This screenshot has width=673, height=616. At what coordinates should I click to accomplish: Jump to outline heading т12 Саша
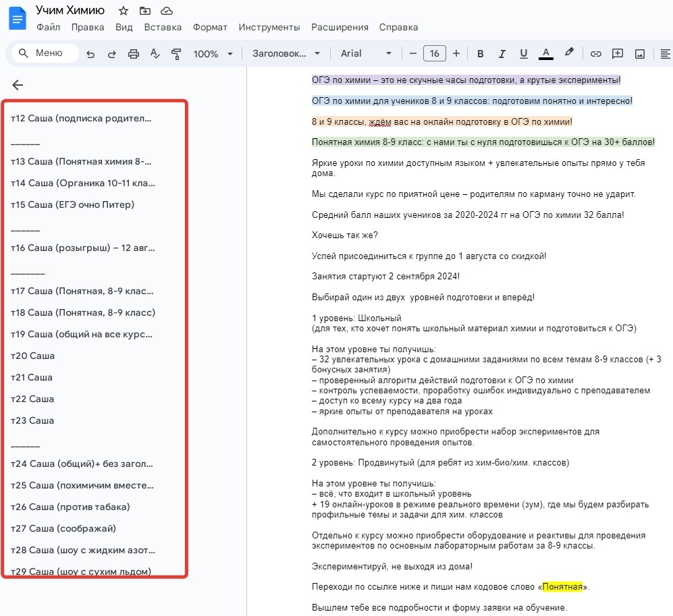[x=81, y=118]
